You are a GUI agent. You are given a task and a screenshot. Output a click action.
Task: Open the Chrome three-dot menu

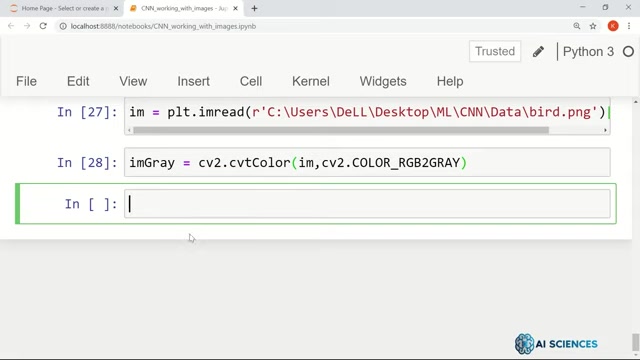tap(629, 26)
